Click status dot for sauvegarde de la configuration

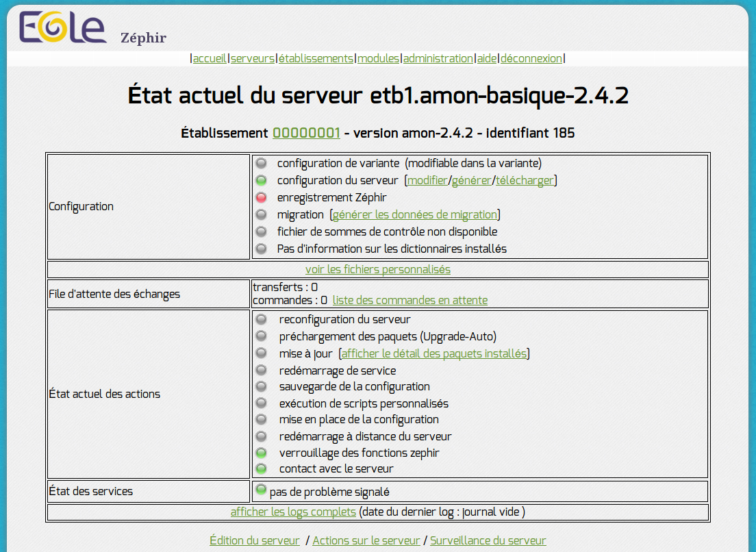click(262, 386)
